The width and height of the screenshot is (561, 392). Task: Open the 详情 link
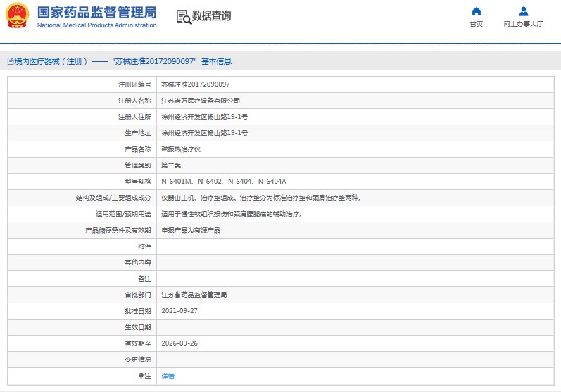point(168,376)
